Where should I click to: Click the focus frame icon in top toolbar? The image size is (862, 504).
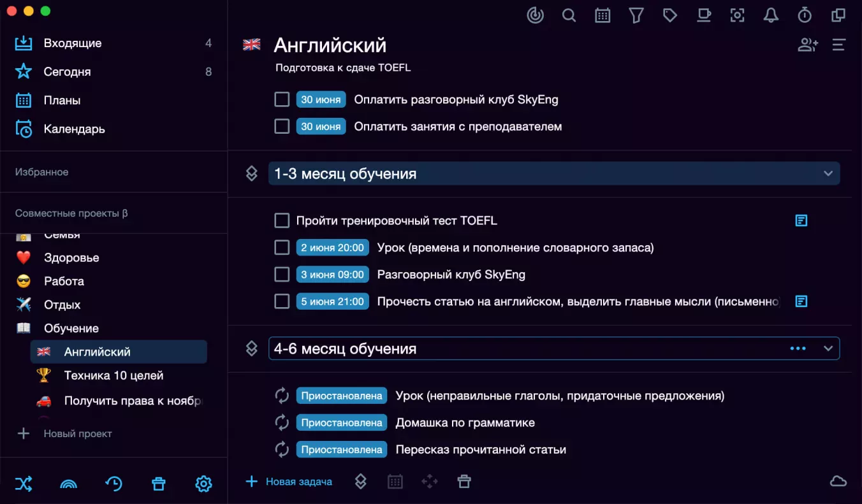tap(738, 15)
